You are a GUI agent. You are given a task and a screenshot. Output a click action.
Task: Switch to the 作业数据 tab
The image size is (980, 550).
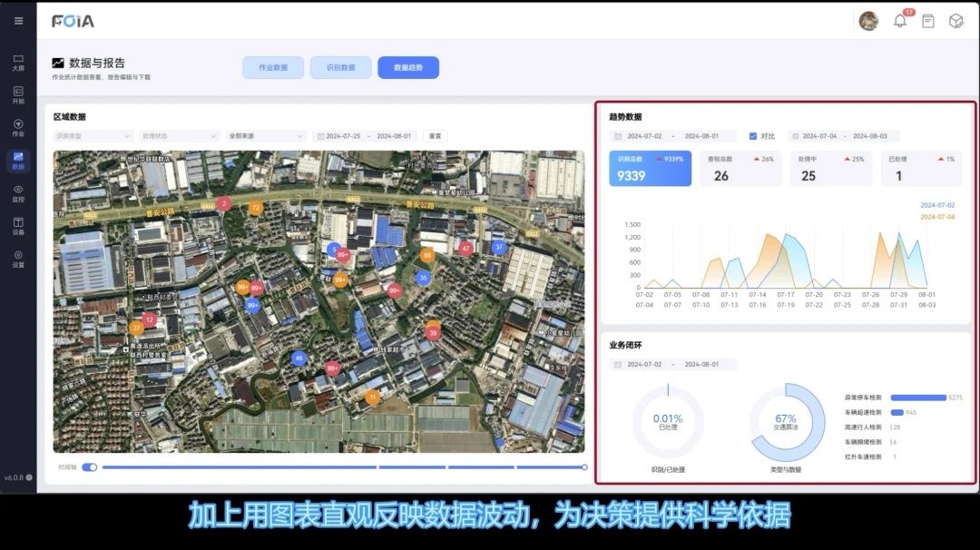[273, 67]
